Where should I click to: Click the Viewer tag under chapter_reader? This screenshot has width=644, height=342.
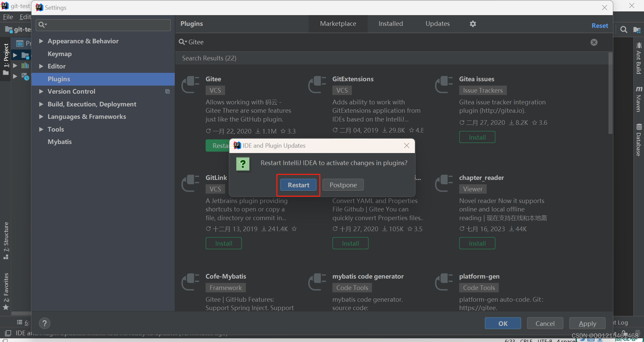(x=473, y=189)
